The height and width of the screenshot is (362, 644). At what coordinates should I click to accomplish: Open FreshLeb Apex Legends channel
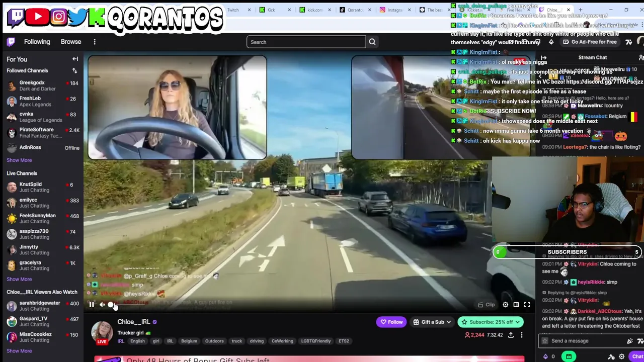43,101
